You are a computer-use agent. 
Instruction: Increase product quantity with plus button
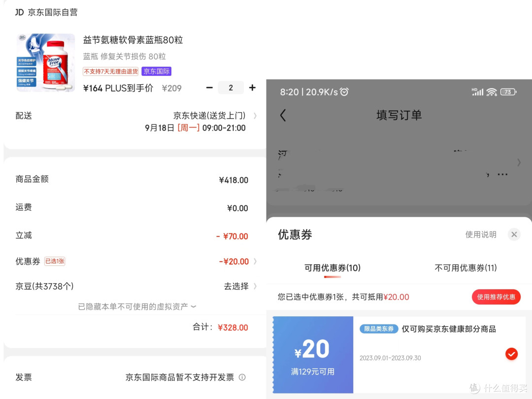point(252,88)
